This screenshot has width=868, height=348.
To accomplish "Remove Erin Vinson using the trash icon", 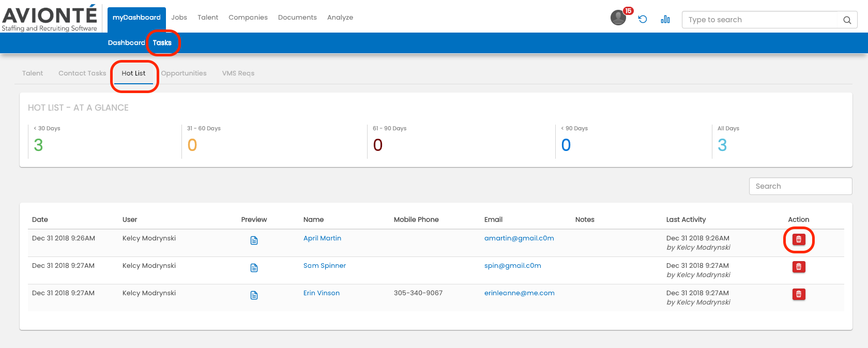I will tap(799, 294).
